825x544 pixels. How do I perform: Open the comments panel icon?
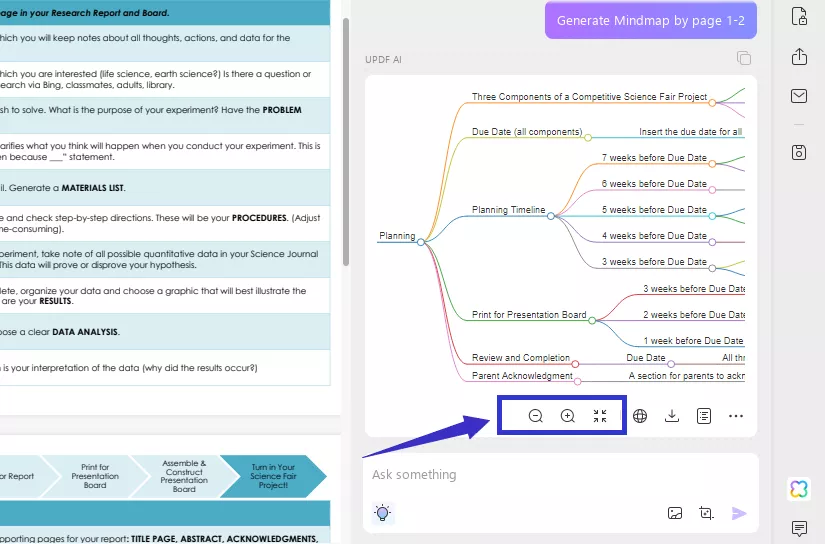(799, 528)
